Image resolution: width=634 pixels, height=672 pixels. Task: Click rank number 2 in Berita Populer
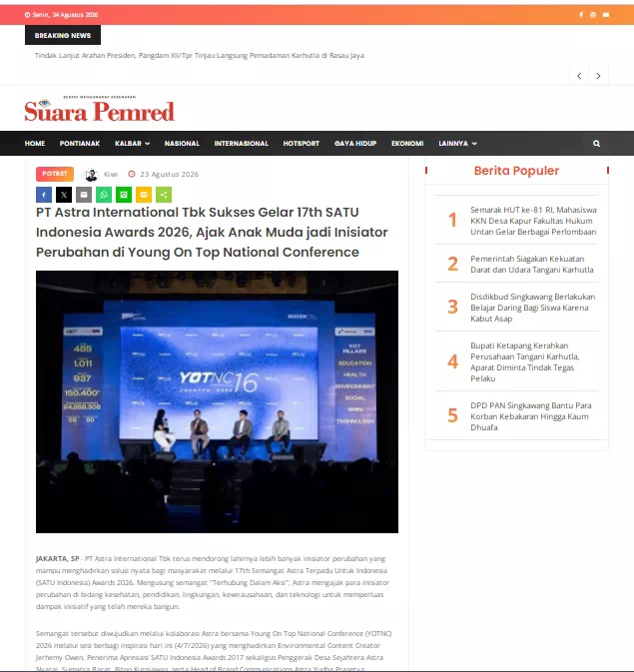[452, 264]
